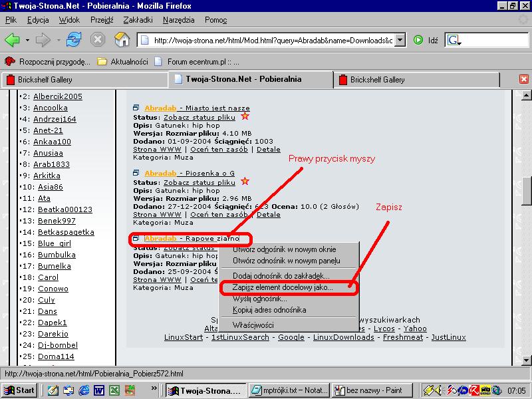Click the Stop loading icon
The height and width of the screenshot is (399, 532).
(x=98, y=40)
